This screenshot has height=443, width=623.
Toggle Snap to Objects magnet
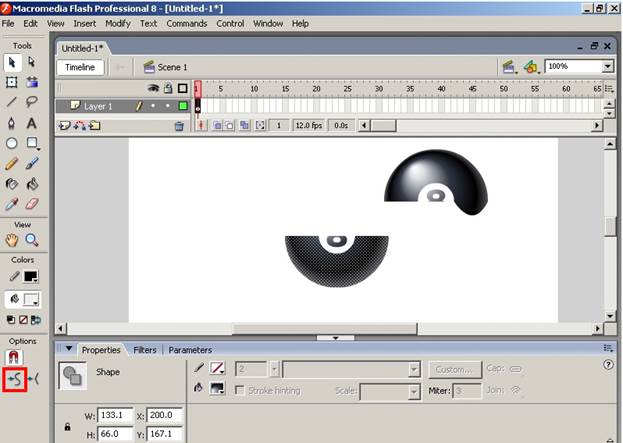[x=14, y=358]
